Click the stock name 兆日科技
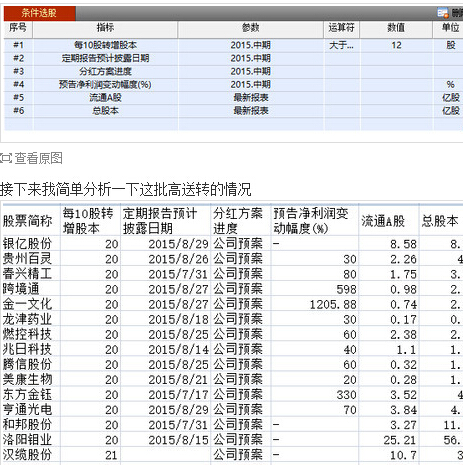 point(27,349)
